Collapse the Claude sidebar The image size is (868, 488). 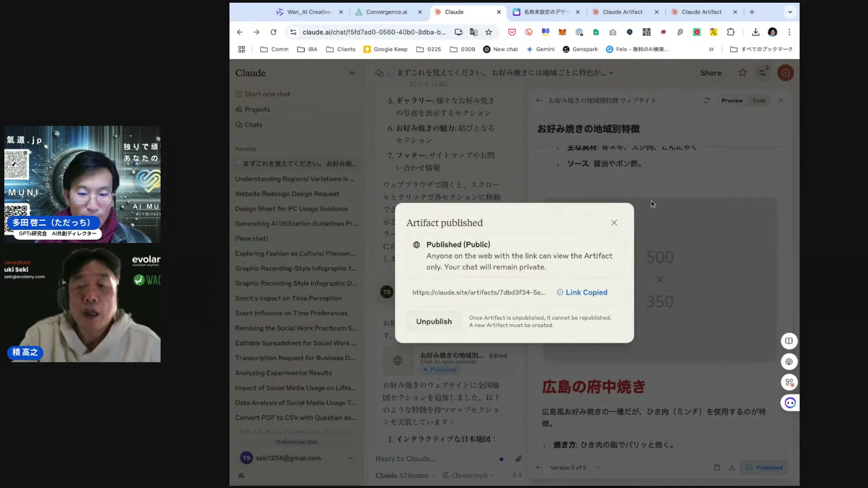coord(352,73)
